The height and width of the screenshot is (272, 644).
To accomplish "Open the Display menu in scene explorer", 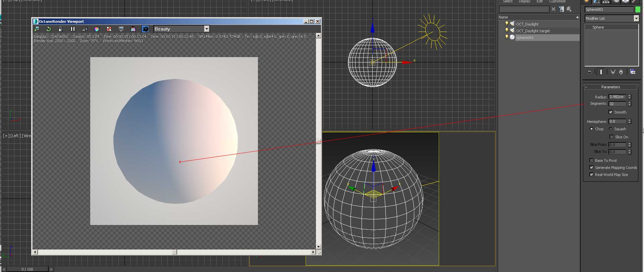I will point(525,1).
